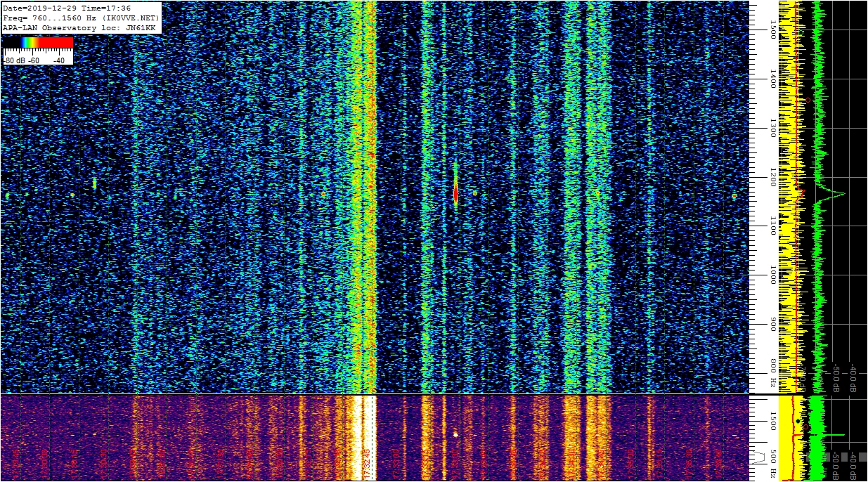This screenshot has width=868, height=482.
Task: Click the -40 label under the color scale
Action: click(59, 60)
